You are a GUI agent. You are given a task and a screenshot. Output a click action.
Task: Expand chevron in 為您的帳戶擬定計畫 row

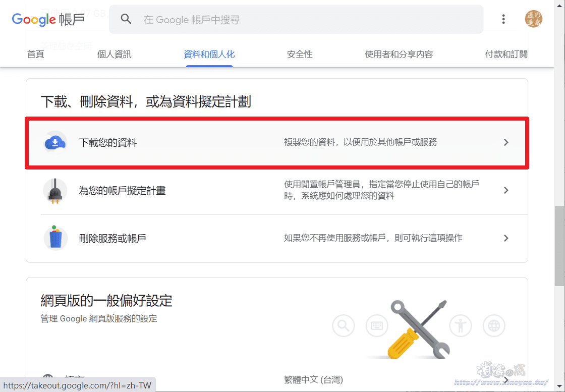[506, 190]
